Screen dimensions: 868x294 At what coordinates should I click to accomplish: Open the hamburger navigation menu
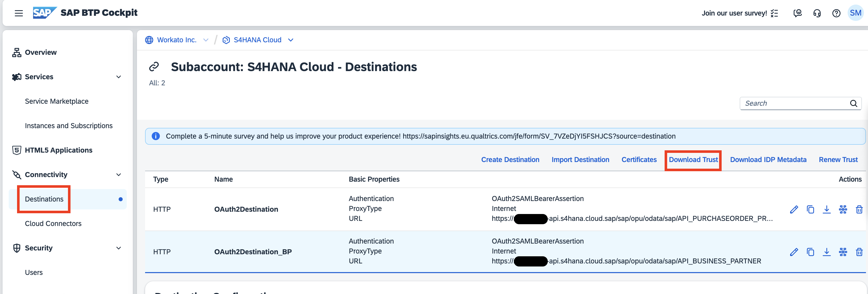(x=19, y=13)
